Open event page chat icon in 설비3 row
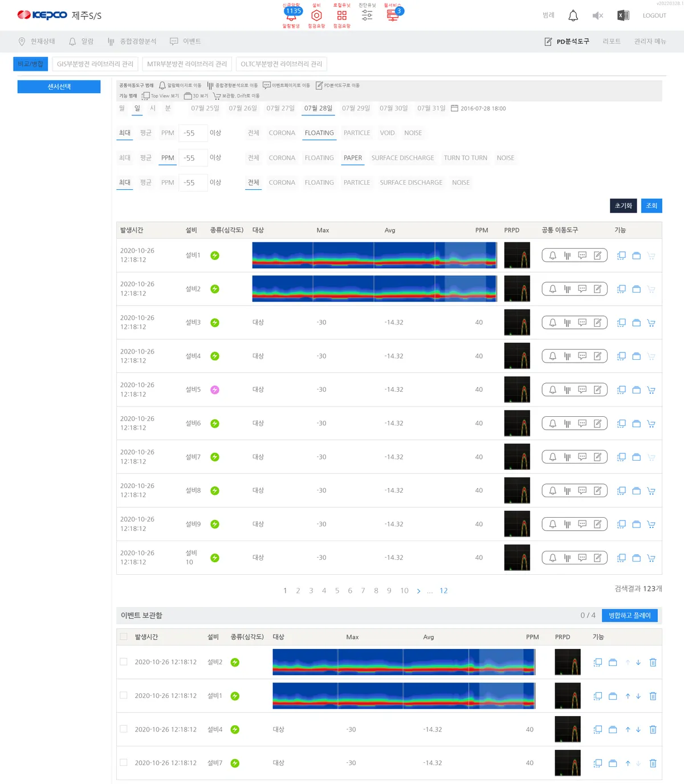This screenshot has width=684, height=784. (x=582, y=323)
